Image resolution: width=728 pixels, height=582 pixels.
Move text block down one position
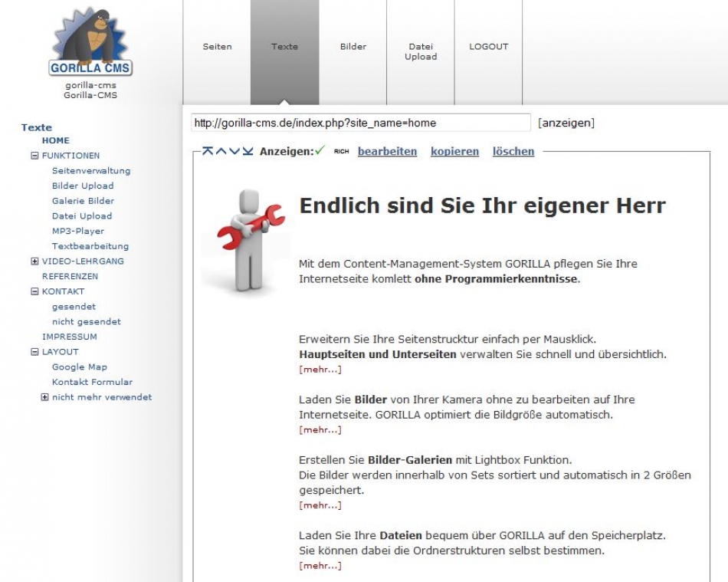234,151
